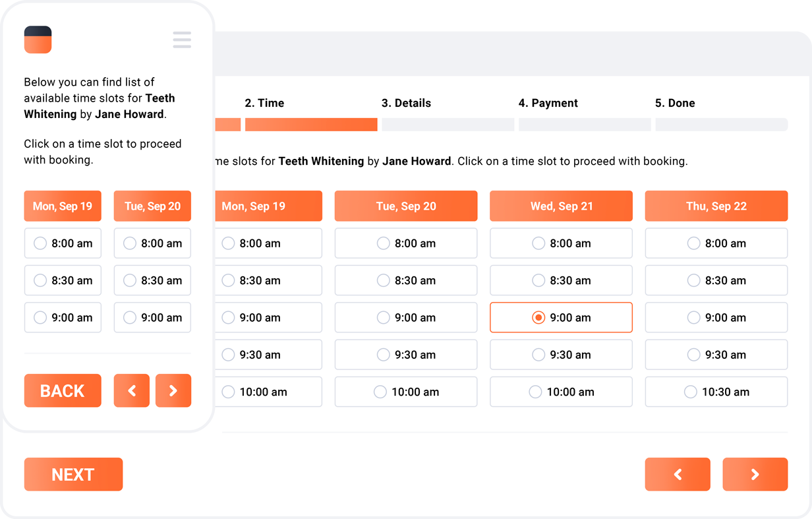Click the orange calendar logo icon

[38, 40]
